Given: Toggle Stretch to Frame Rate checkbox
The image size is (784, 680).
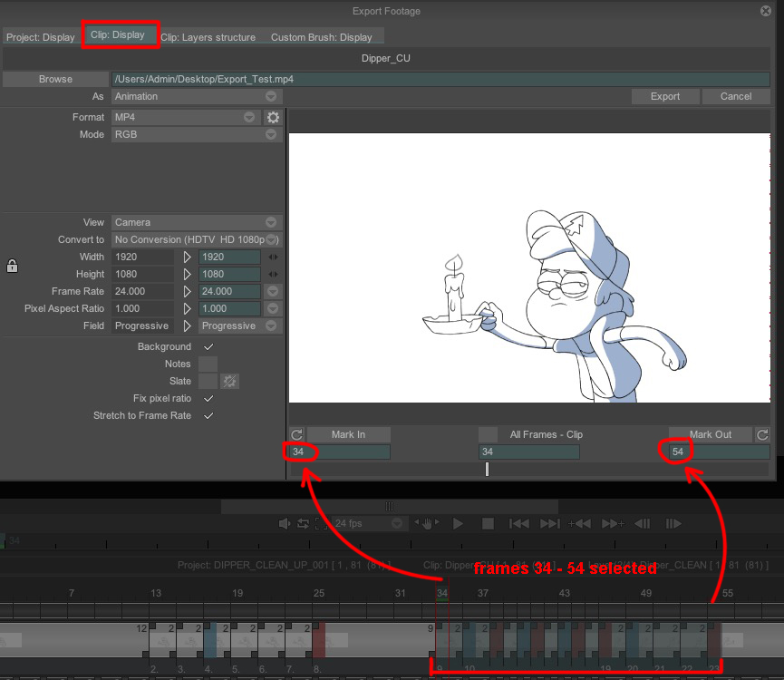Looking at the screenshot, I should coord(208,415).
